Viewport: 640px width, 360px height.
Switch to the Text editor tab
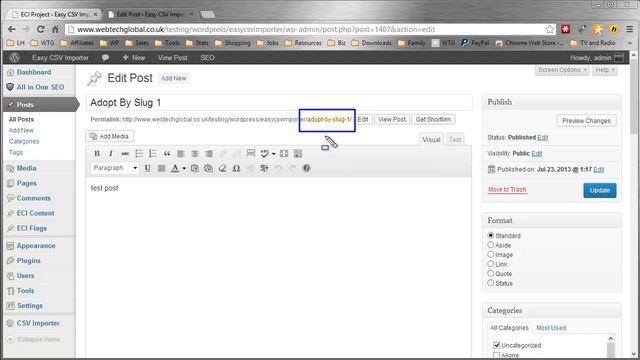(455, 140)
